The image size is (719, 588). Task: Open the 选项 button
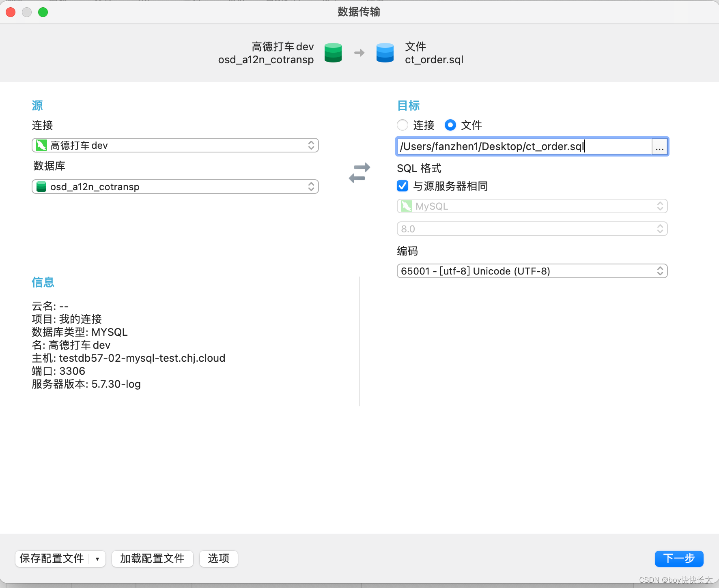click(218, 559)
